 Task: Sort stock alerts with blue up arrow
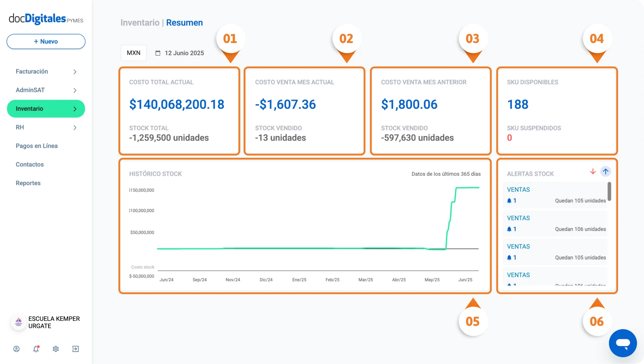(x=606, y=172)
